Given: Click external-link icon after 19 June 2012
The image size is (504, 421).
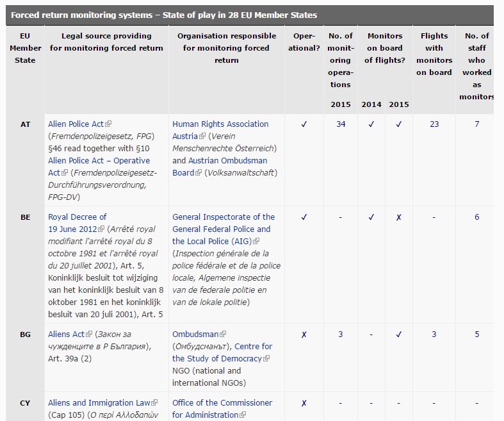Looking at the screenshot, I should click(x=101, y=229).
